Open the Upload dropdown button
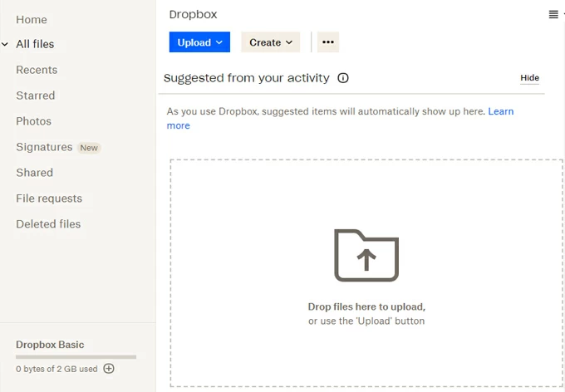 coord(199,42)
